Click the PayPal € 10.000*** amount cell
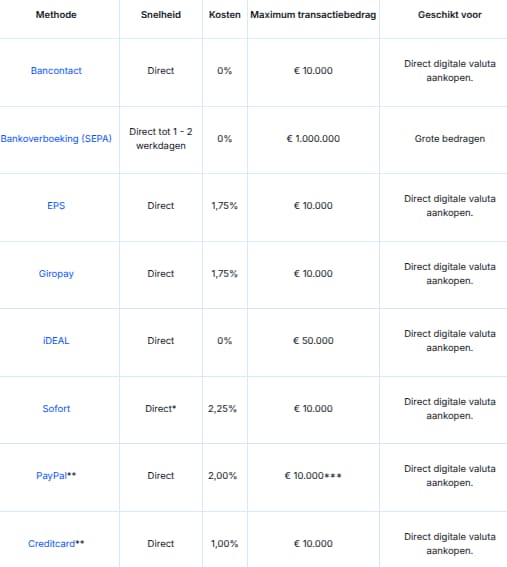This screenshot has width=507, height=567. click(x=313, y=476)
